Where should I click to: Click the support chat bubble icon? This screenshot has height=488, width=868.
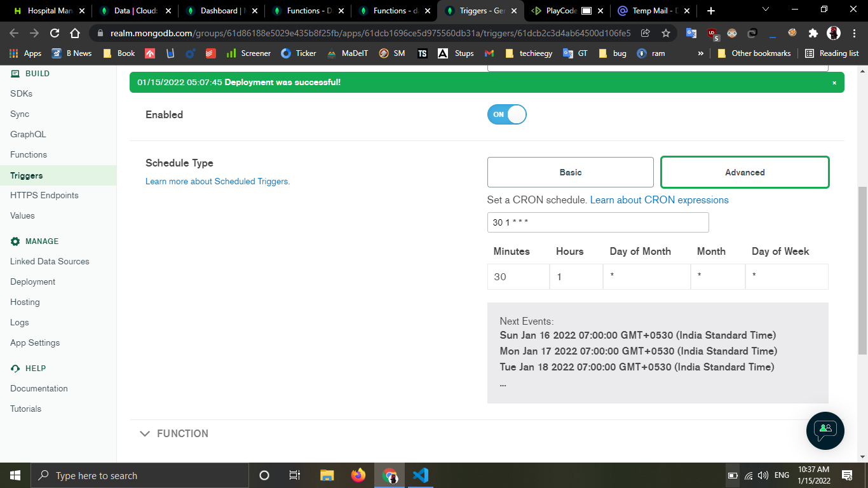click(x=825, y=431)
